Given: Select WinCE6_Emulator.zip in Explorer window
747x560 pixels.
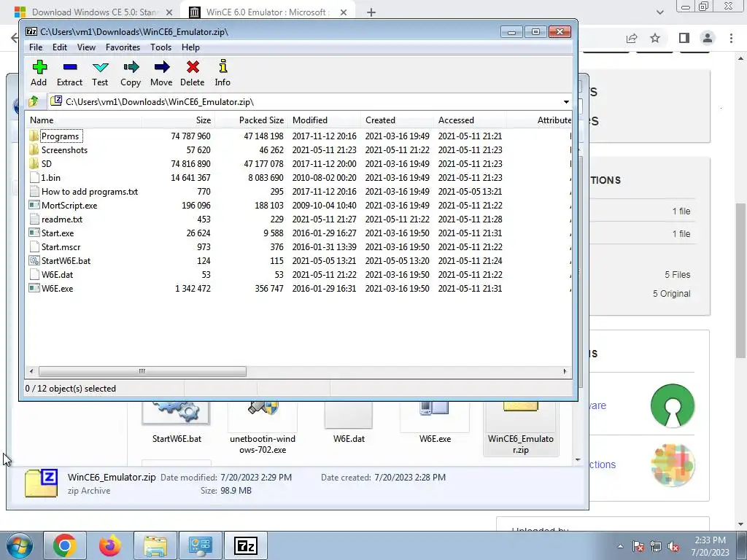Looking at the screenshot, I should (521, 429).
